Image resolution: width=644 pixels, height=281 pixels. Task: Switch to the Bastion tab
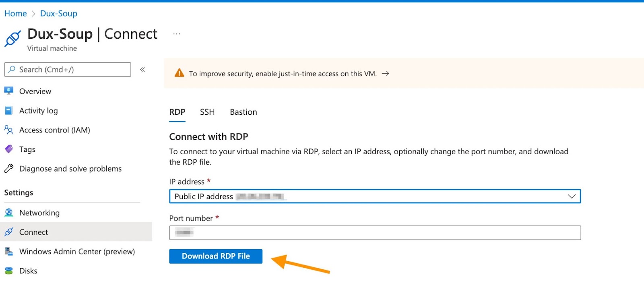click(243, 112)
